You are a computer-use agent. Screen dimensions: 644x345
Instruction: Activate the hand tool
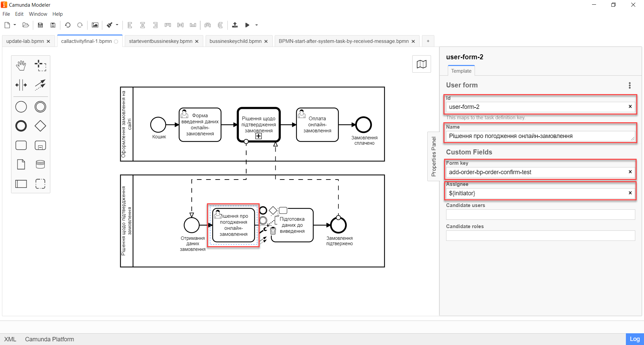click(21, 66)
